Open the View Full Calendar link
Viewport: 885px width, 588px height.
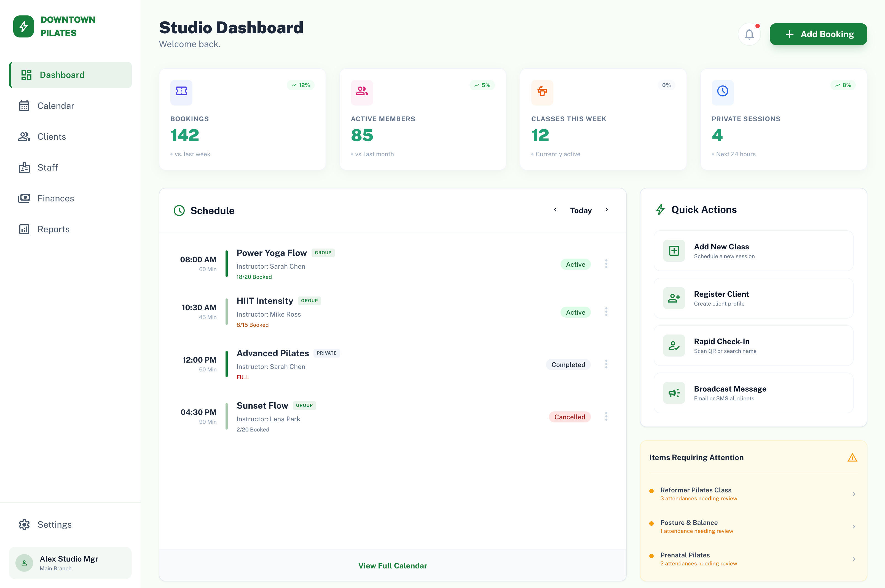(x=392, y=565)
